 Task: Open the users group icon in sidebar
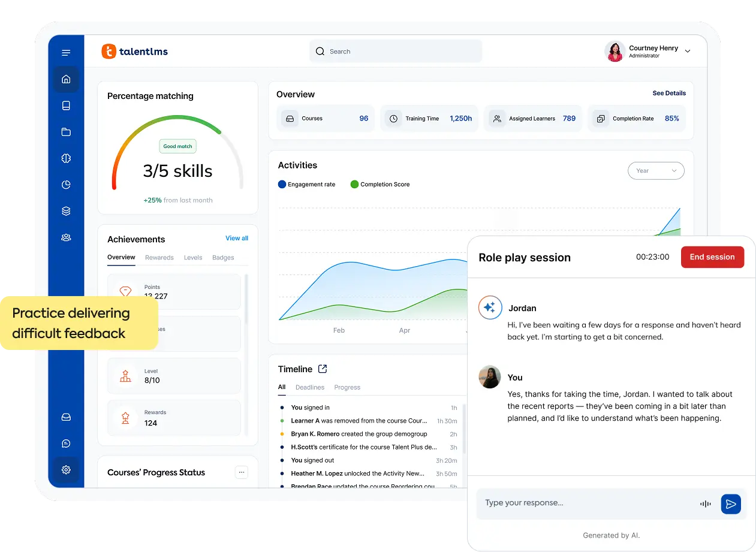coord(66,237)
